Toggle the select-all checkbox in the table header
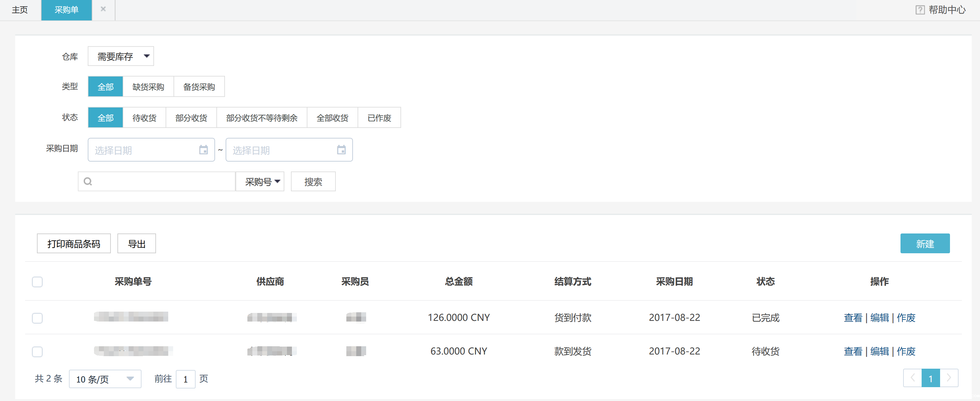 tap(37, 282)
